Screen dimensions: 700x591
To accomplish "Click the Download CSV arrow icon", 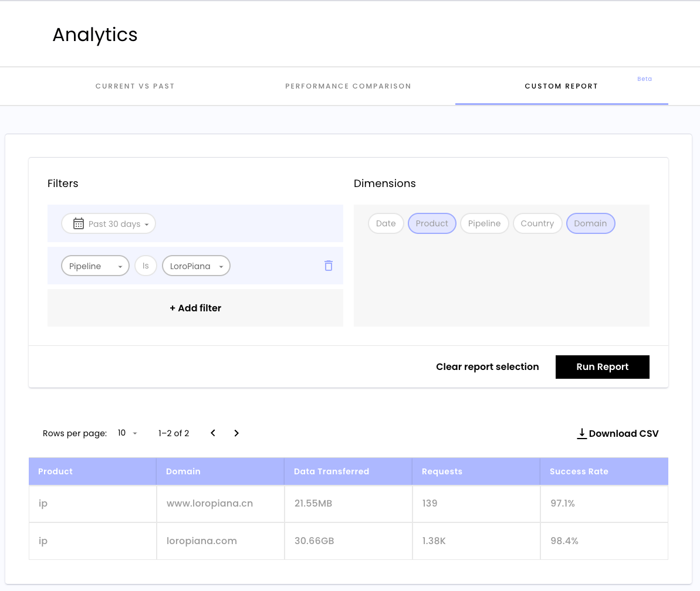I will point(581,433).
